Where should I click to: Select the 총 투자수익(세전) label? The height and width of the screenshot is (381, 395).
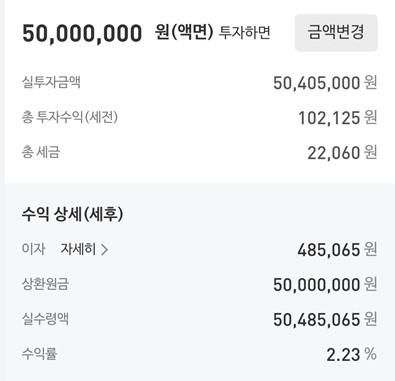[70, 117]
